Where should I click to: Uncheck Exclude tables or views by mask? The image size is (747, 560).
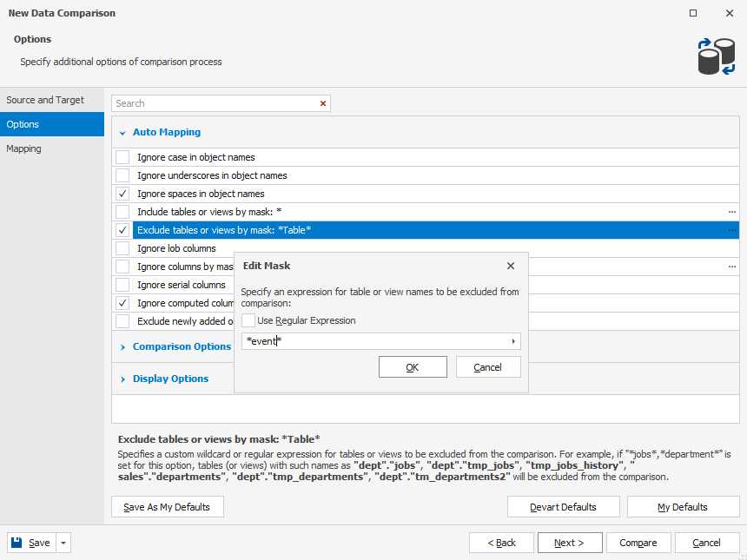[x=122, y=230]
